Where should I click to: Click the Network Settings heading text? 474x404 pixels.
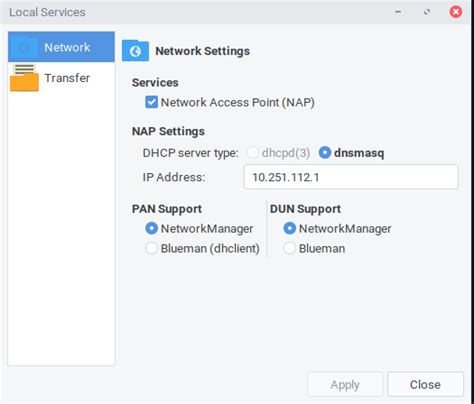[203, 51]
